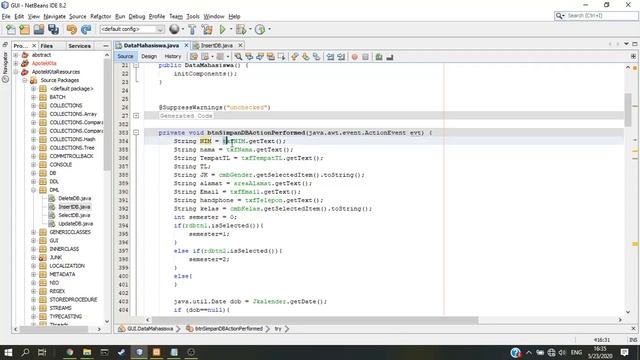Screen dimensions: 640x360
Task: Expand the BATCH package node
Action: click(x=33, y=97)
